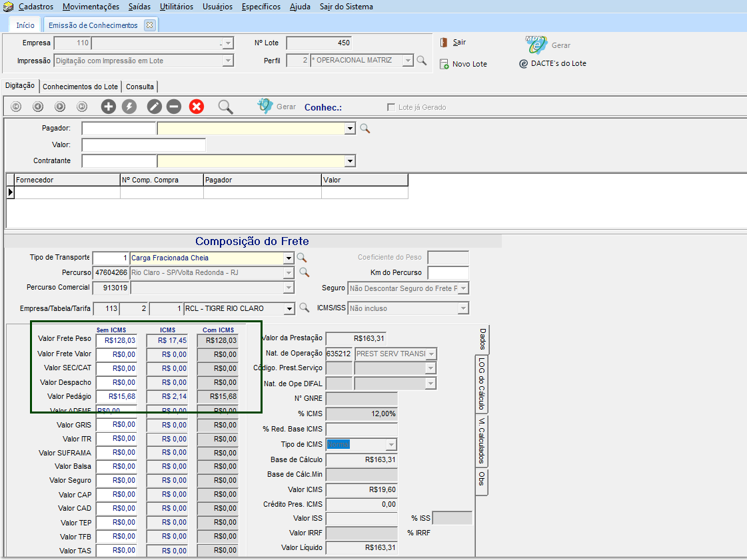The height and width of the screenshot is (560, 747).
Task: Close the Emissão de Conhecimentos tab
Action: 149,25
